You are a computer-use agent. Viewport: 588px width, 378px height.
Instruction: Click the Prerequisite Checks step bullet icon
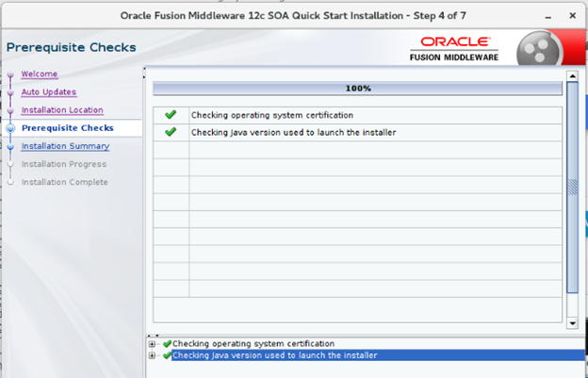(x=10, y=128)
